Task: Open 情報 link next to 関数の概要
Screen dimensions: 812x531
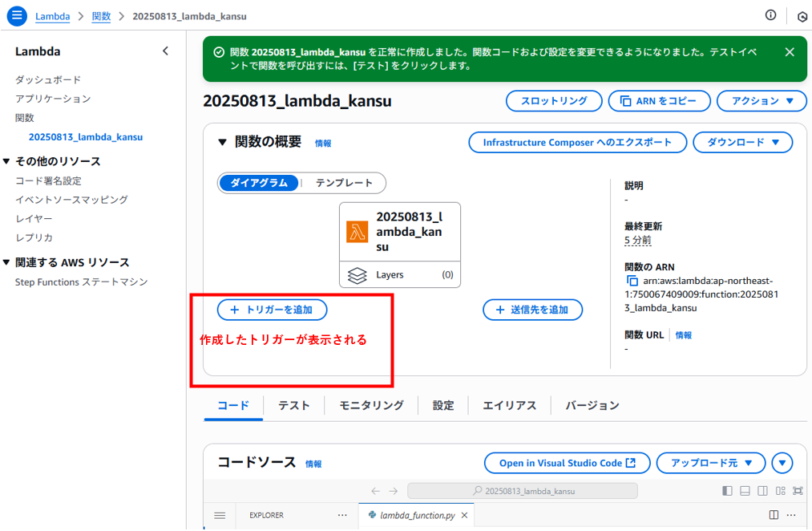Action: [323, 144]
